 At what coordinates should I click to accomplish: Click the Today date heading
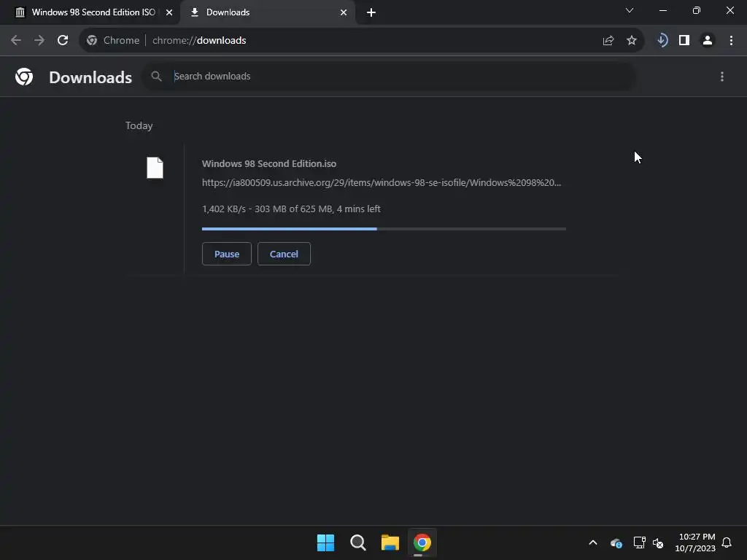139,125
